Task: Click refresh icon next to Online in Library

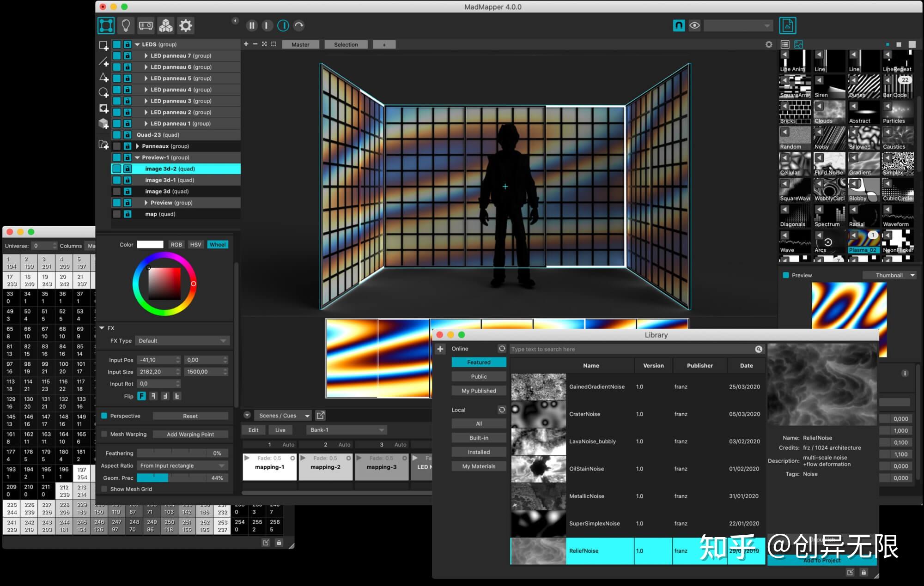Action: (x=502, y=348)
